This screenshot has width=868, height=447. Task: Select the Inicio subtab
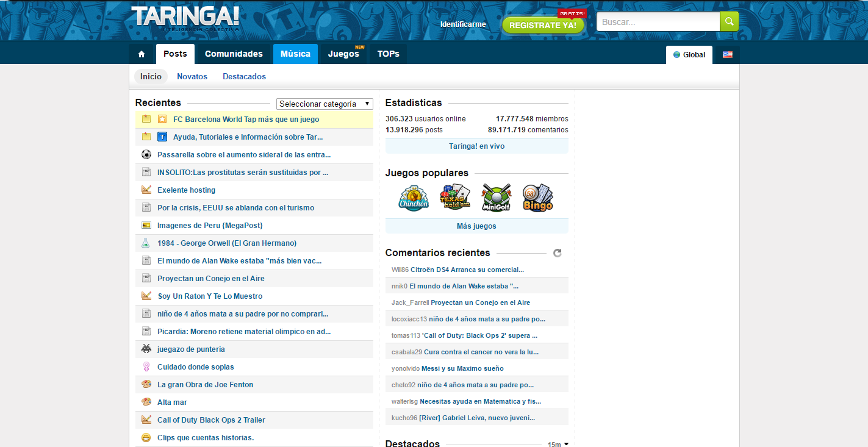pos(151,76)
